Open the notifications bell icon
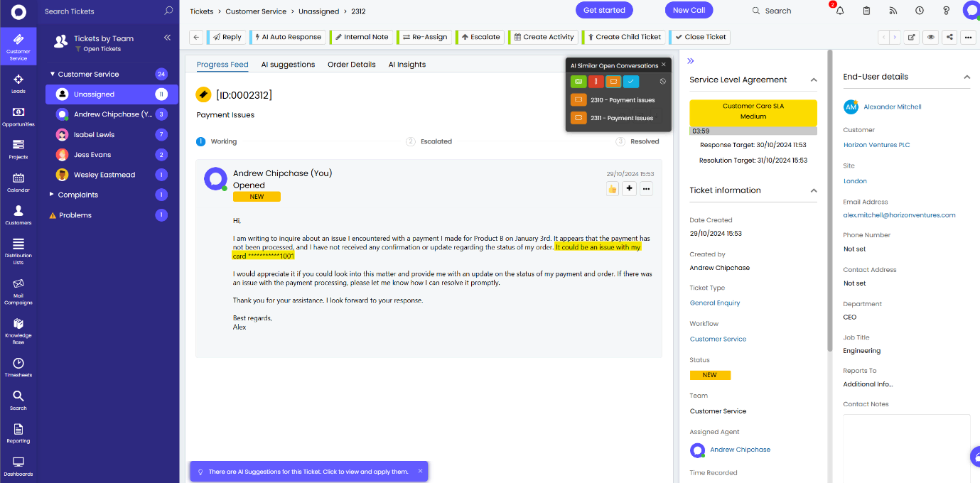 (840, 11)
